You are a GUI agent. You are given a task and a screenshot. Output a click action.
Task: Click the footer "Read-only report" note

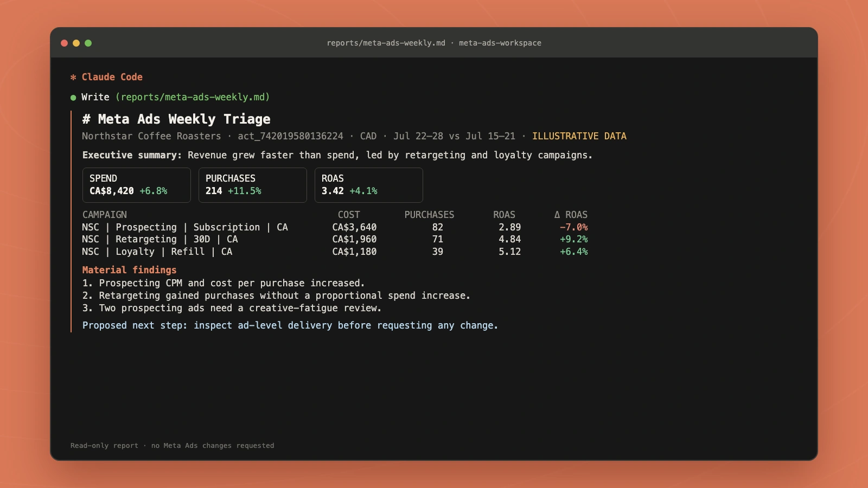(172, 446)
